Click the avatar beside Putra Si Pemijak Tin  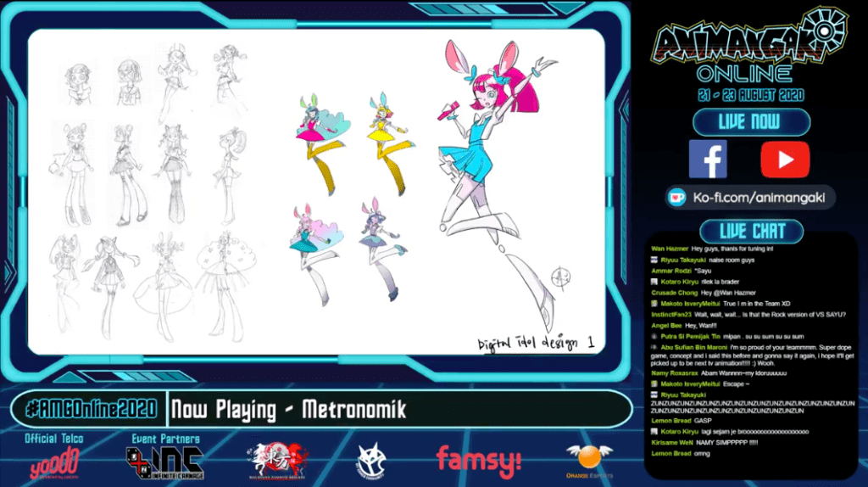[654, 336]
